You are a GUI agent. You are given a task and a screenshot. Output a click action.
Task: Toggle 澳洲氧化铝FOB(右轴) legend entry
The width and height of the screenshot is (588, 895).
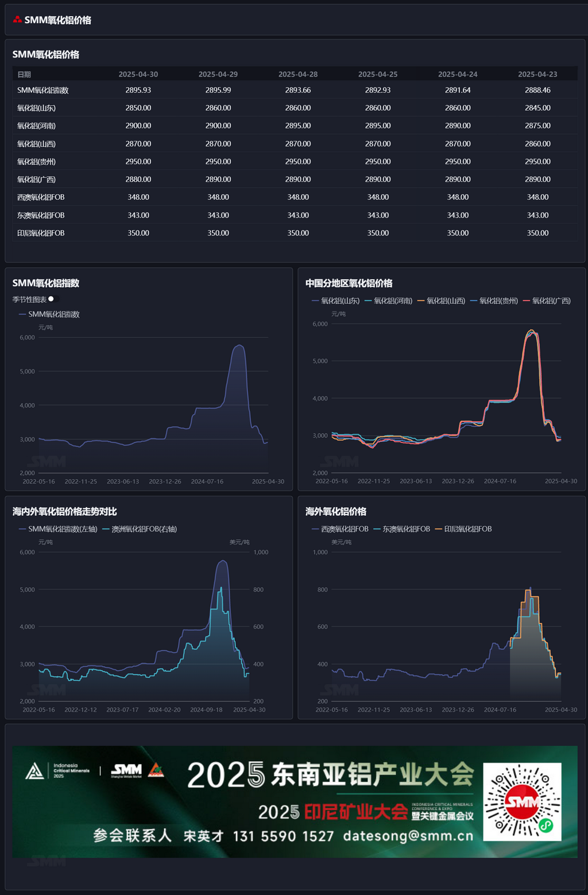point(140,529)
